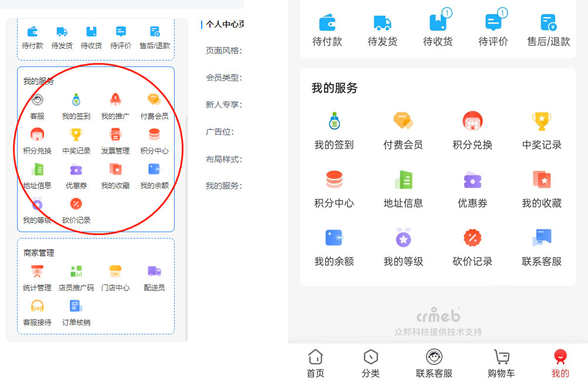Select 配送员 truck icon under 商家管理
The height and width of the screenshot is (382, 588).
coord(154,271)
